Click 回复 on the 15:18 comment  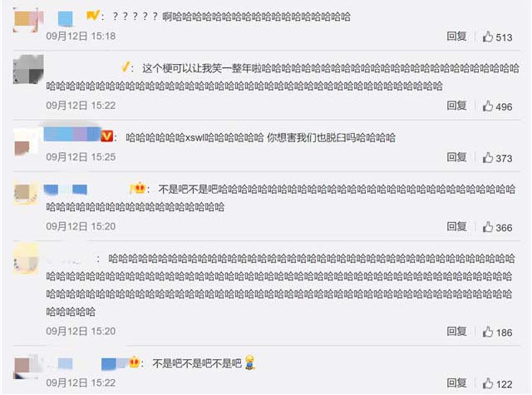(x=456, y=36)
